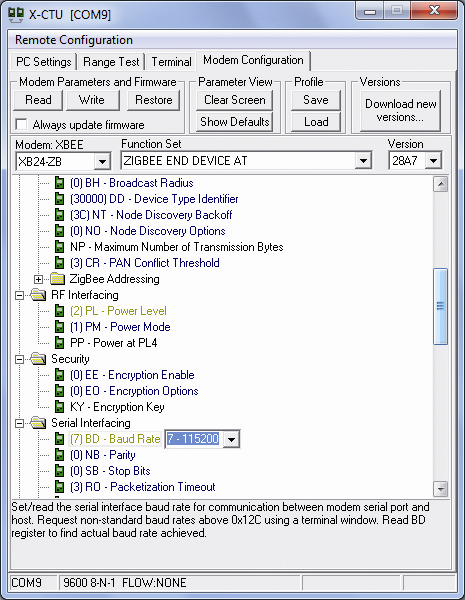Select the Modem Configuration tab
Viewport: 465px width, 600px height.
coord(253,60)
